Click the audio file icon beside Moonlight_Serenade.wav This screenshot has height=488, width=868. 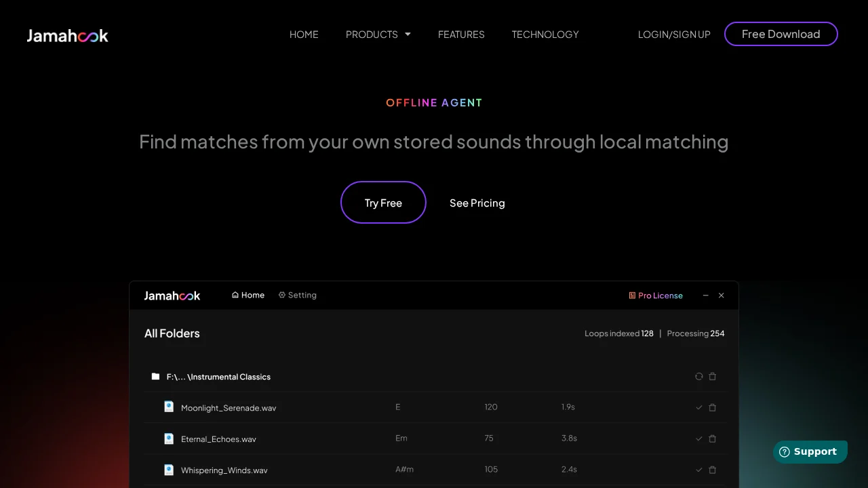[168, 406]
